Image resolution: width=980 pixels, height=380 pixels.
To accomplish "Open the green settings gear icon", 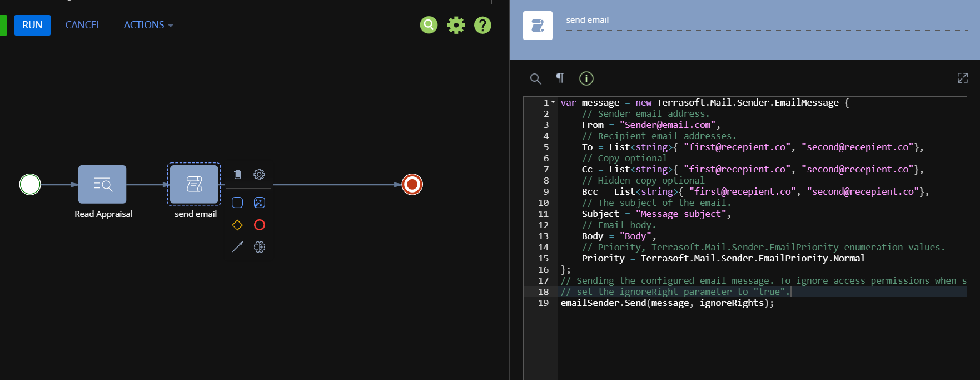I will point(456,25).
